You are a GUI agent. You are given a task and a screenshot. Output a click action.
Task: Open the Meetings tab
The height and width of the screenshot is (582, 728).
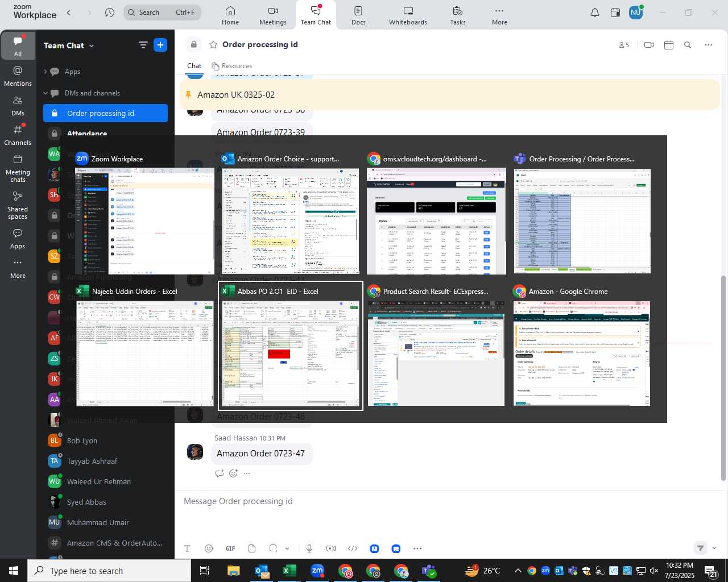273,15
